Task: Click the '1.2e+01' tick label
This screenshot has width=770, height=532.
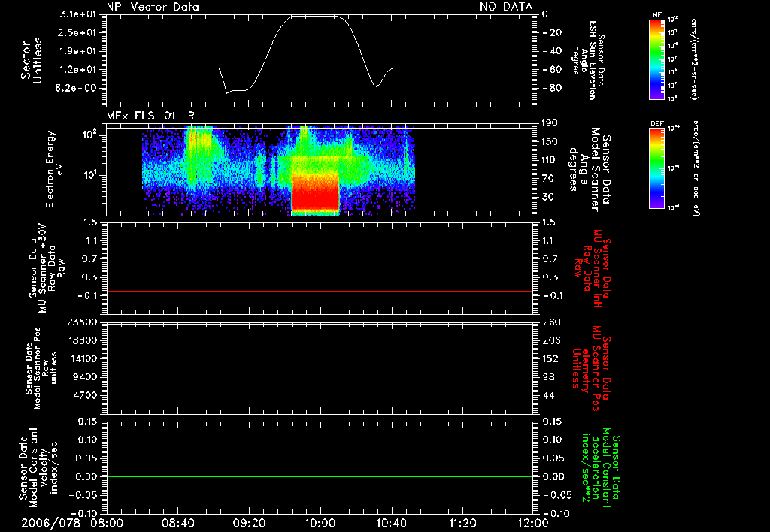Action: pyautogui.click(x=78, y=70)
